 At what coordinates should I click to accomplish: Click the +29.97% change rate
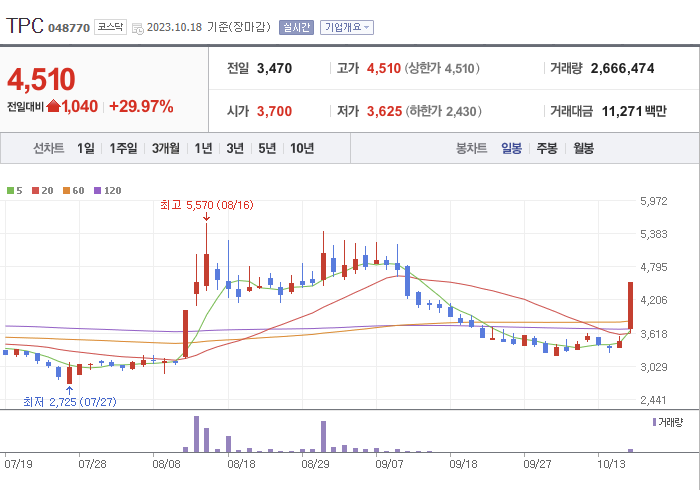click(141, 107)
